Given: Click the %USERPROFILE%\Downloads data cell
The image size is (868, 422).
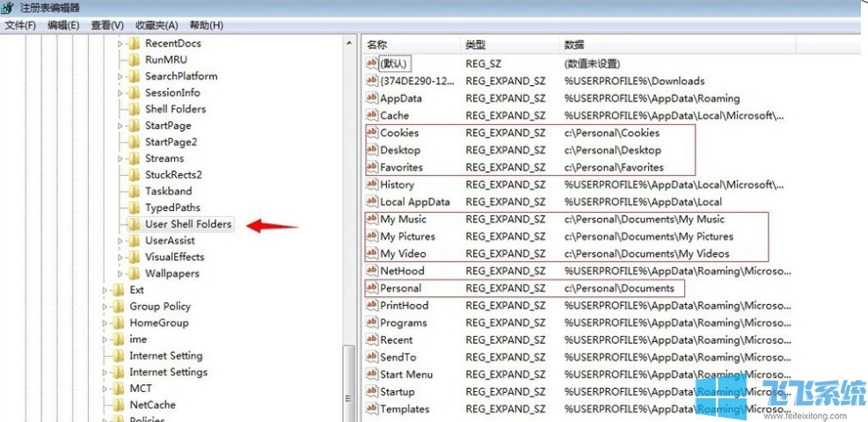Looking at the screenshot, I should (x=634, y=81).
